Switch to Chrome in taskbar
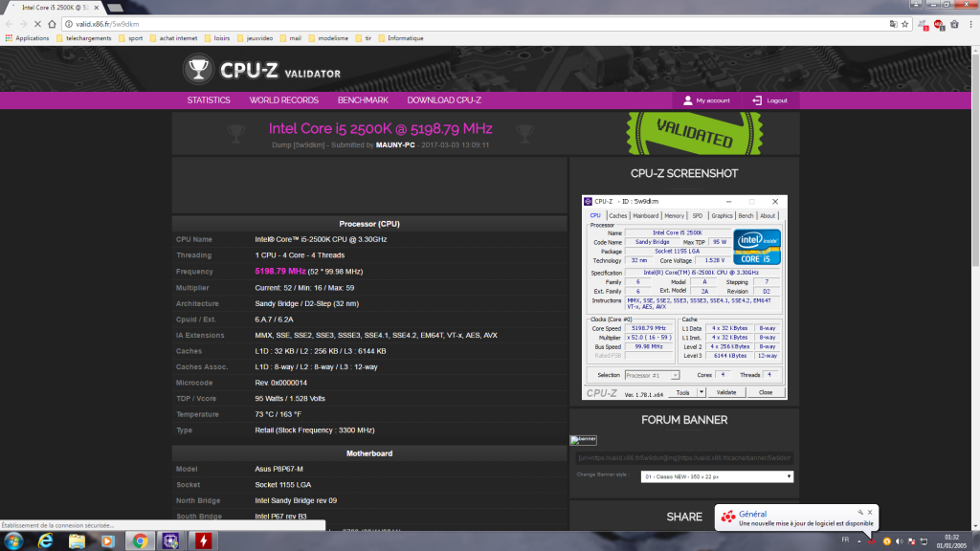This screenshot has width=980, height=551. tap(140, 541)
